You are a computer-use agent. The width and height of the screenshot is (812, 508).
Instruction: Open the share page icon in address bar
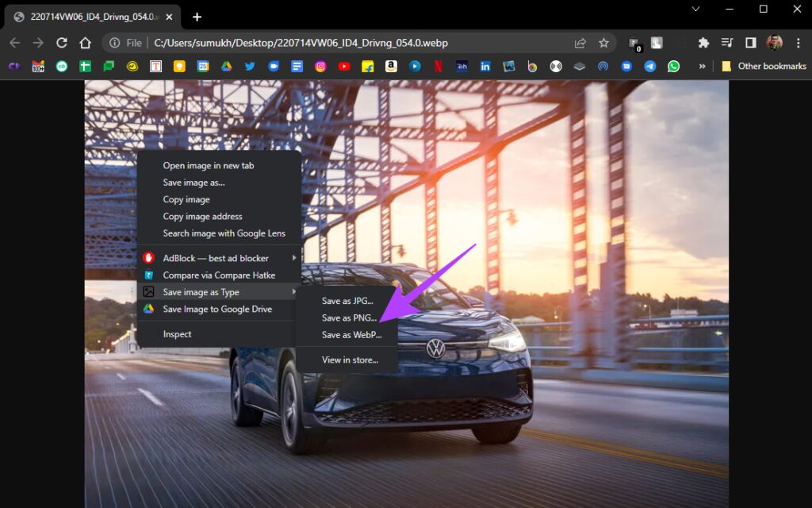580,43
